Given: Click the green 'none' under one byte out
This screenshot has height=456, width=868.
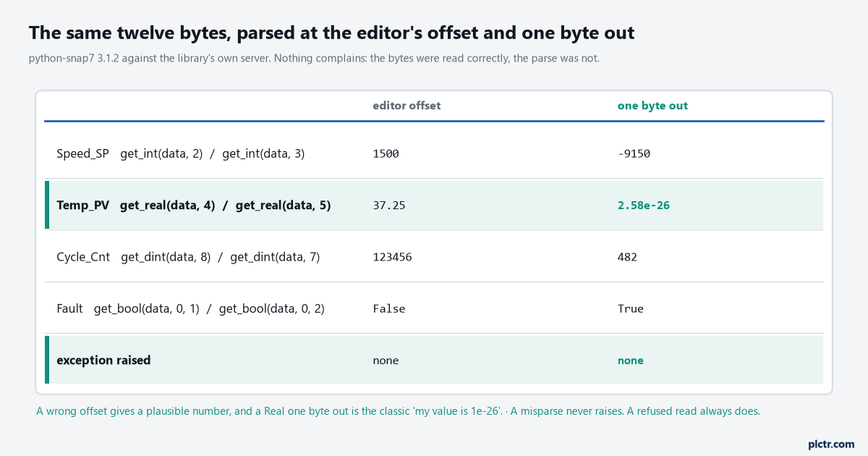Looking at the screenshot, I should coord(630,360).
